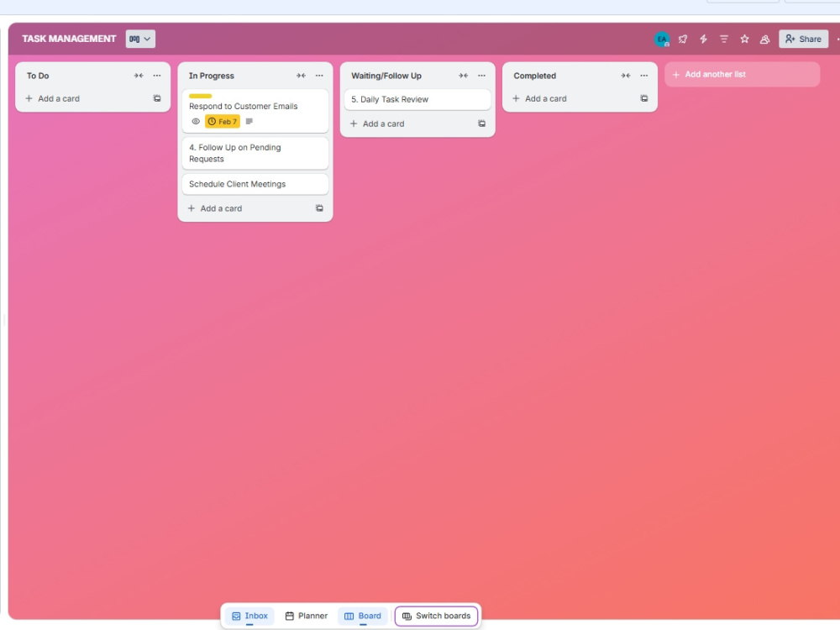The width and height of the screenshot is (840, 630).
Task: Switch to the Planner tab
Action: (x=307, y=616)
